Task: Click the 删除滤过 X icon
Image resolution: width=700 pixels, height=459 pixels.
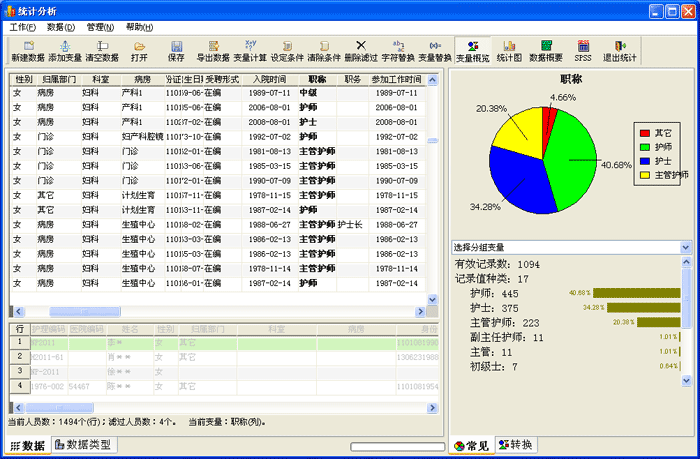Action: coord(361,51)
